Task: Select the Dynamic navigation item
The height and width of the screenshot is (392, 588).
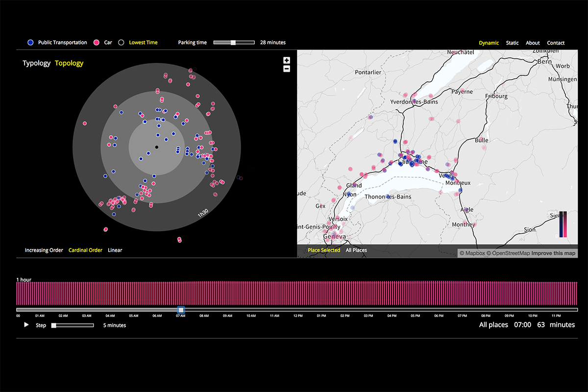Action: point(489,43)
